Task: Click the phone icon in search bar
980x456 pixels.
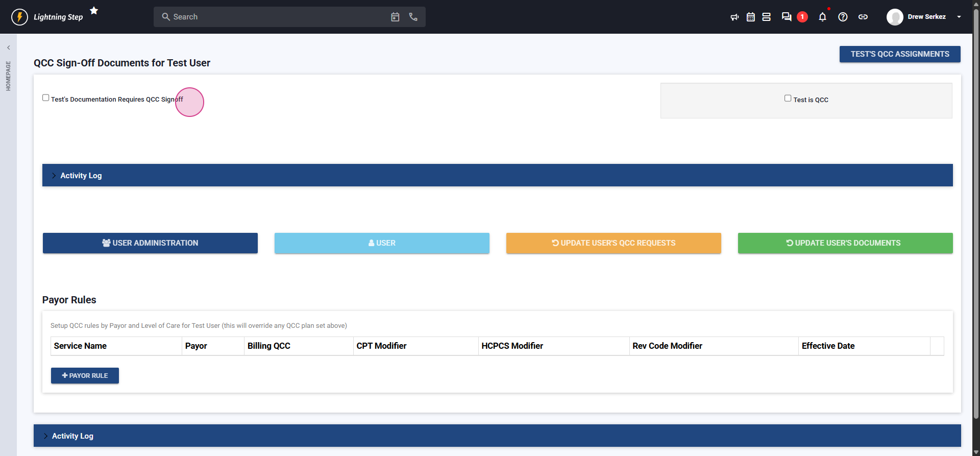Action: pyautogui.click(x=413, y=17)
